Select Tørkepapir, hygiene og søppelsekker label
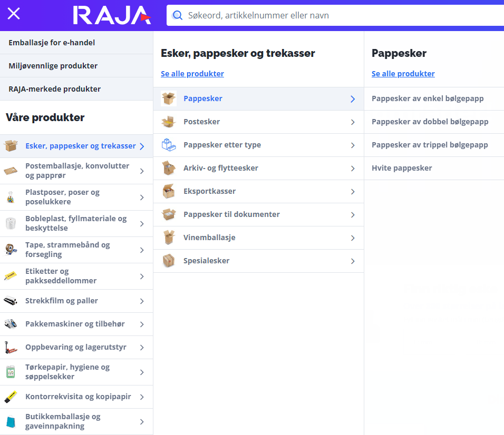This screenshot has height=435, width=504. coord(67,372)
